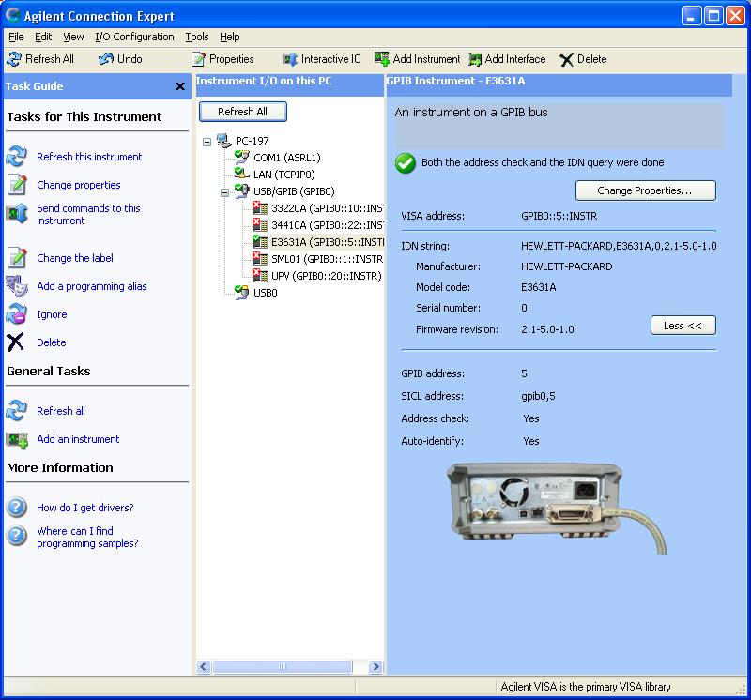Open the Change the label link
The height and width of the screenshot is (700, 751).
coord(75,258)
